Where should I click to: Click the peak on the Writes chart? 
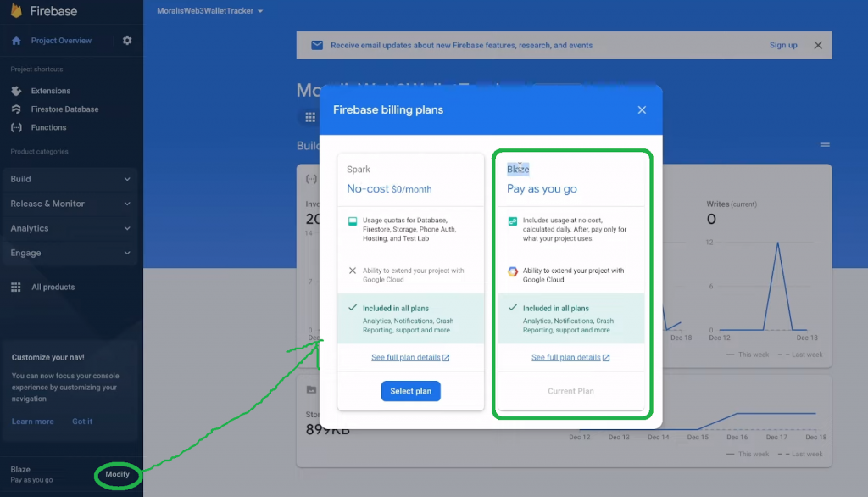(x=778, y=243)
